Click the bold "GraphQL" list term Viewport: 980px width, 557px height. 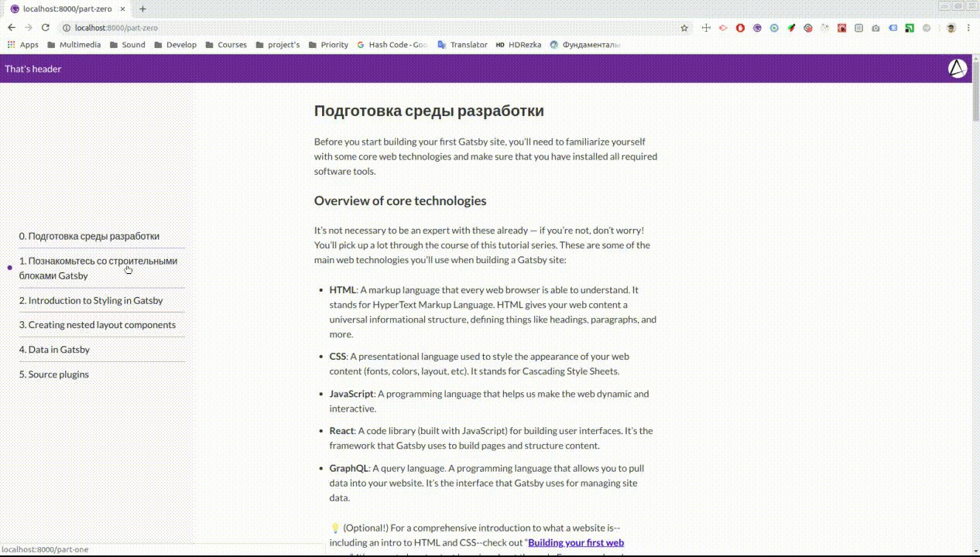coord(349,468)
